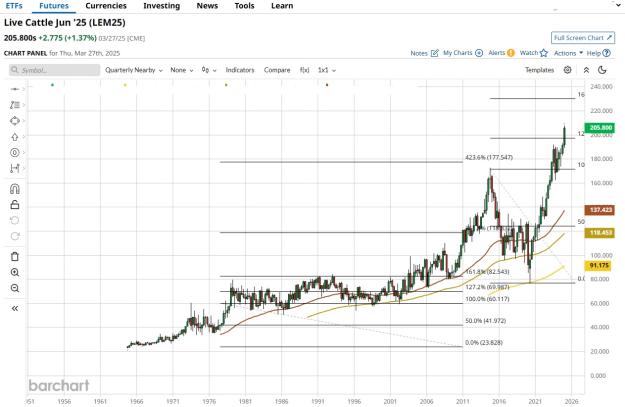Image resolution: width=625 pixels, height=407 pixels.
Task: Click the 0.0% (23.828) Fibonacci label
Action: (x=484, y=342)
